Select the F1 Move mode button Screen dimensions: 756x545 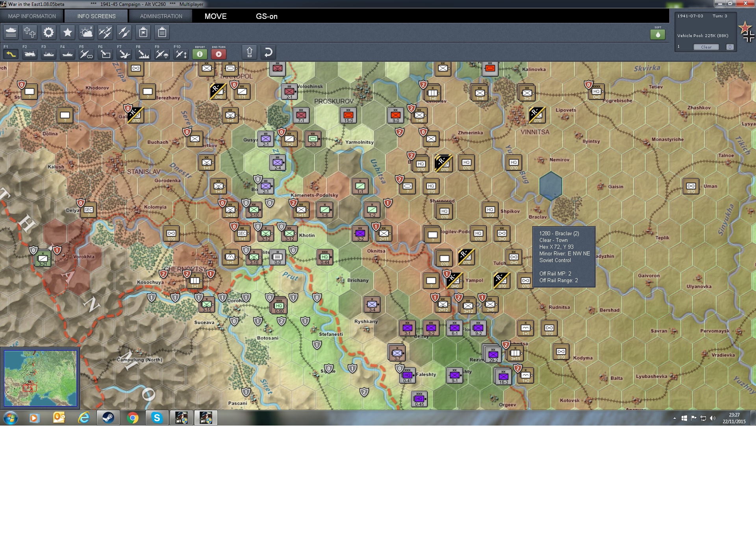[11, 54]
